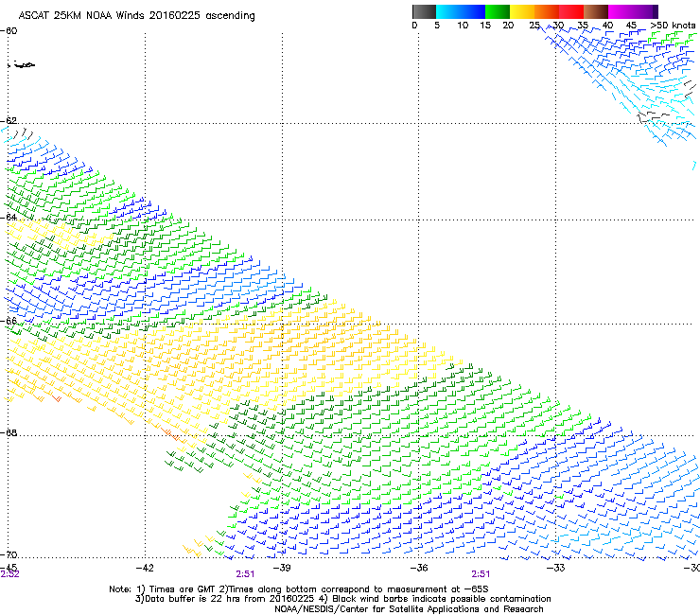This screenshot has width=700, height=615.
Task: Click the purple 2:52 time label
Action: [x=9, y=574]
